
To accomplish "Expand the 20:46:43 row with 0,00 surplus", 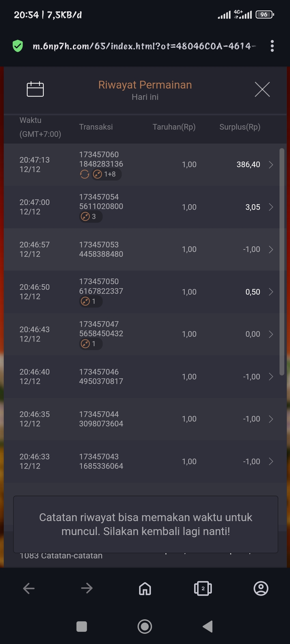I will pos(271,334).
